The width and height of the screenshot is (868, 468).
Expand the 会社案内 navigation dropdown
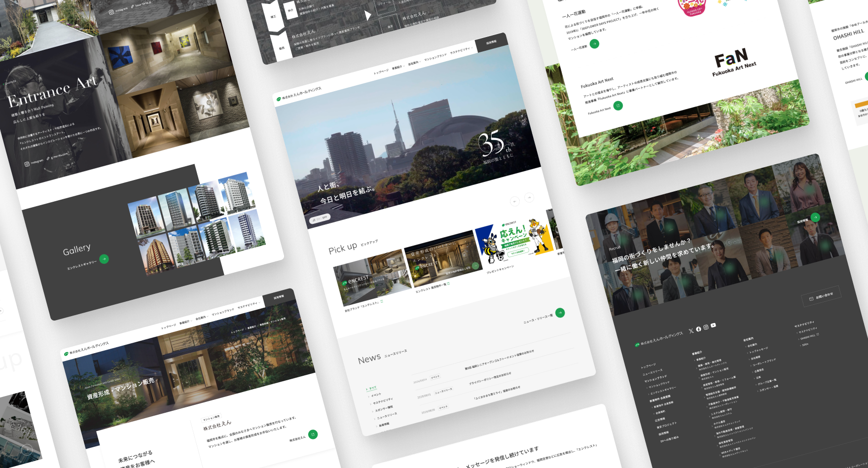[414, 63]
